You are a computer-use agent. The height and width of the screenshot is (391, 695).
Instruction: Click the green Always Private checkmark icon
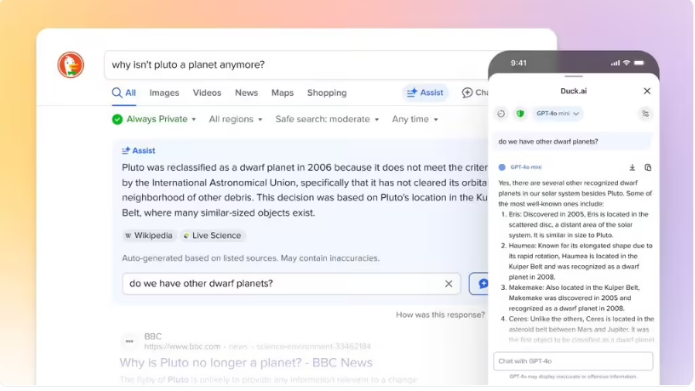(x=117, y=119)
